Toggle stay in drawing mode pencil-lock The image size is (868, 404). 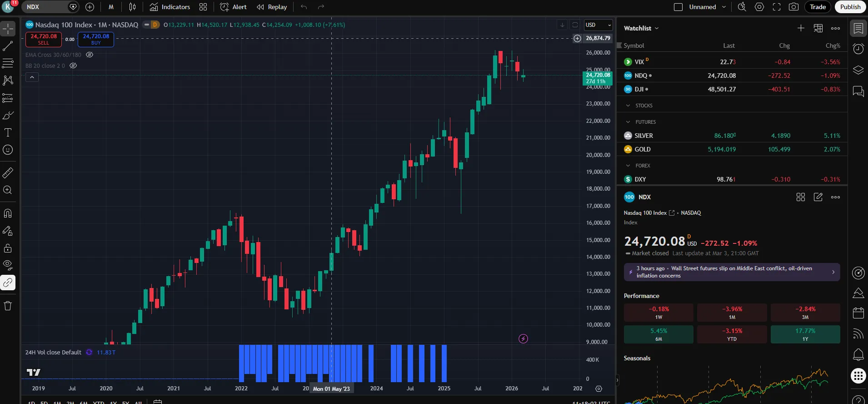(x=8, y=231)
